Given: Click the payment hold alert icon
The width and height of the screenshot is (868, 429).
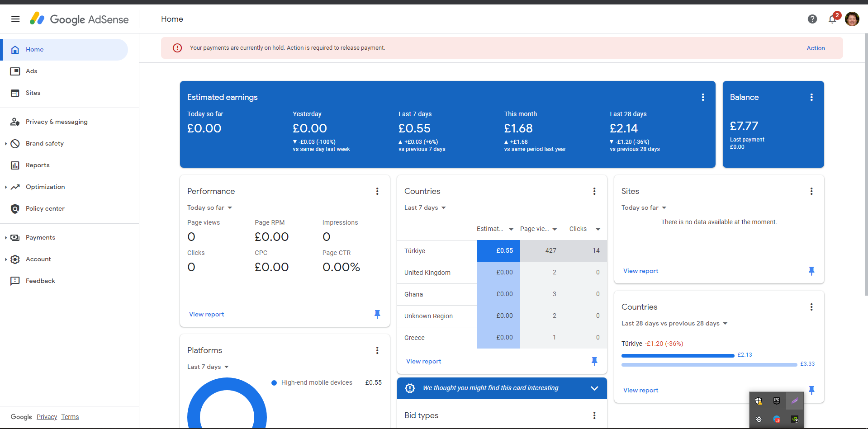Looking at the screenshot, I should (177, 48).
